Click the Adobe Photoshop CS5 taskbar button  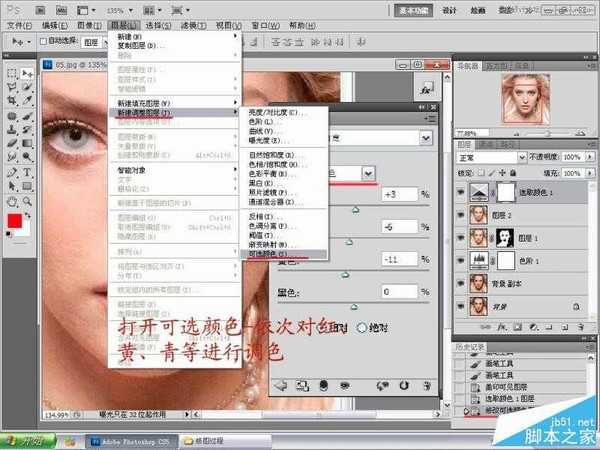(132, 442)
